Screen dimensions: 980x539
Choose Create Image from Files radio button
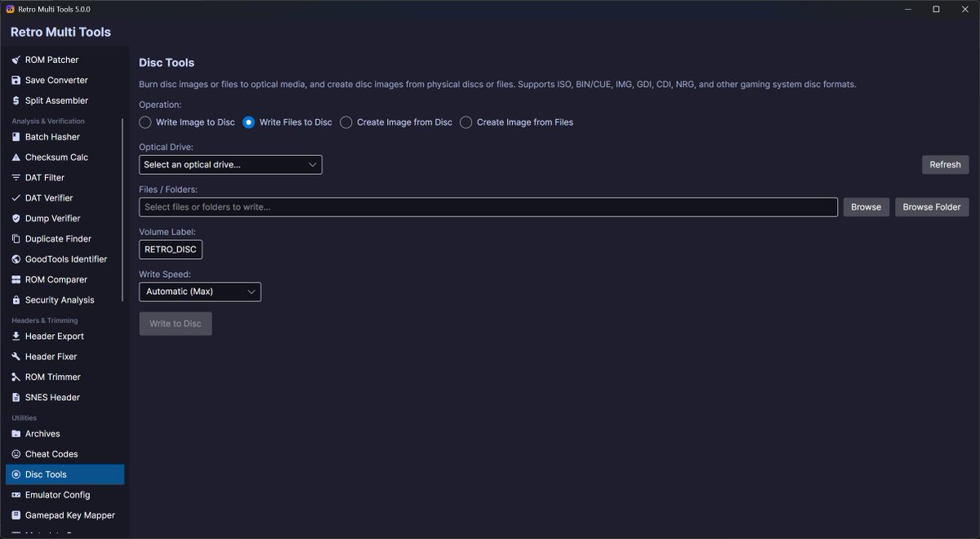(x=466, y=122)
